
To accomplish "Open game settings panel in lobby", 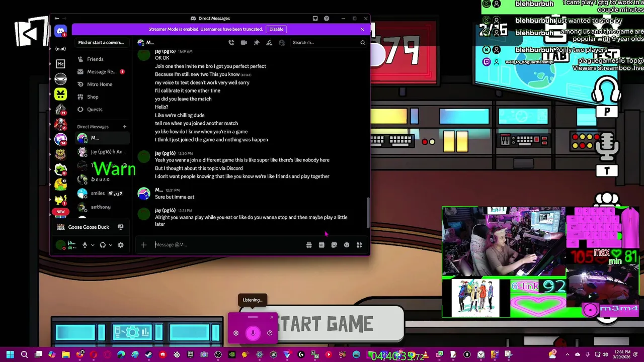I will (x=132, y=332).
